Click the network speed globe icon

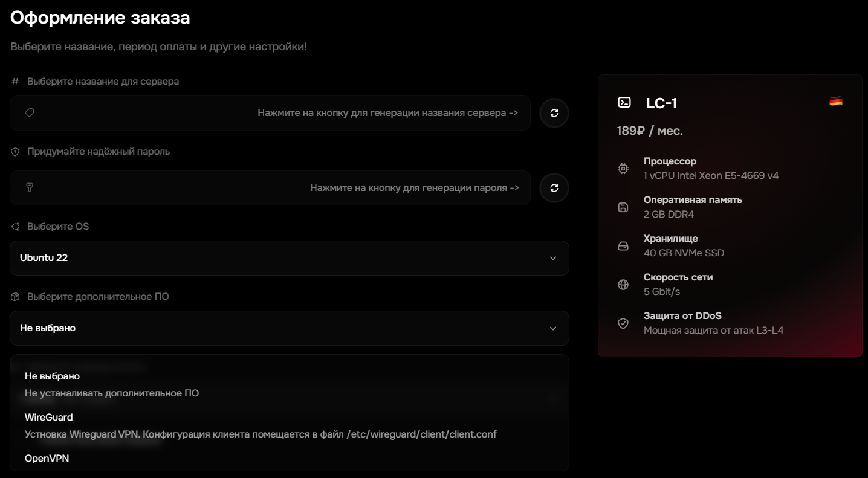pos(623,285)
